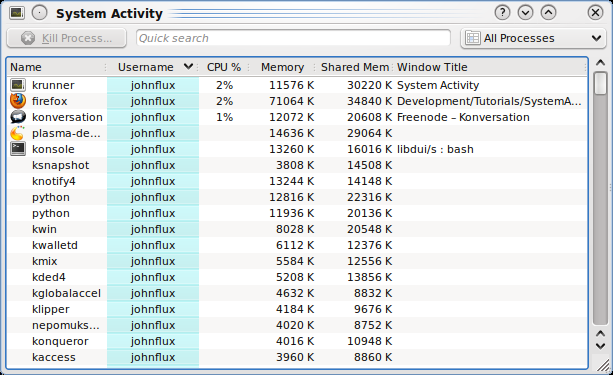Click the Shared Mem column header
The width and height of the screenshot is (613, 375).
point(355,67)
